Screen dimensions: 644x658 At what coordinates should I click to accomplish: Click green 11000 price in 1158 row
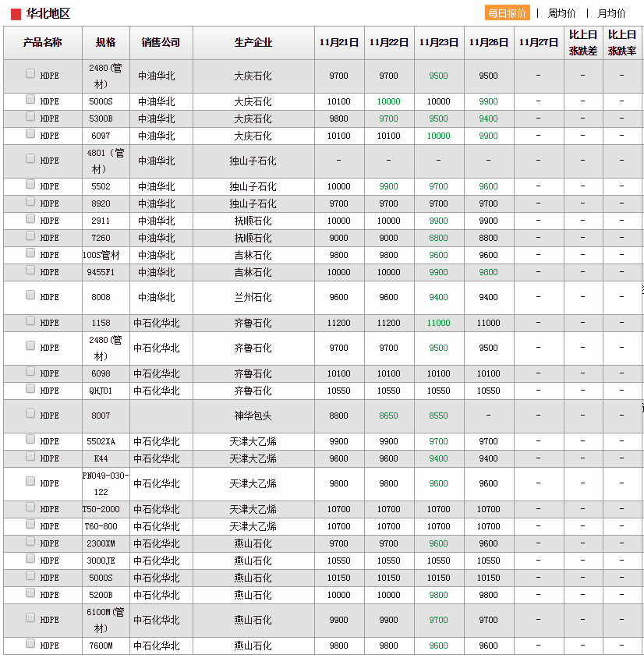point(438,323)
